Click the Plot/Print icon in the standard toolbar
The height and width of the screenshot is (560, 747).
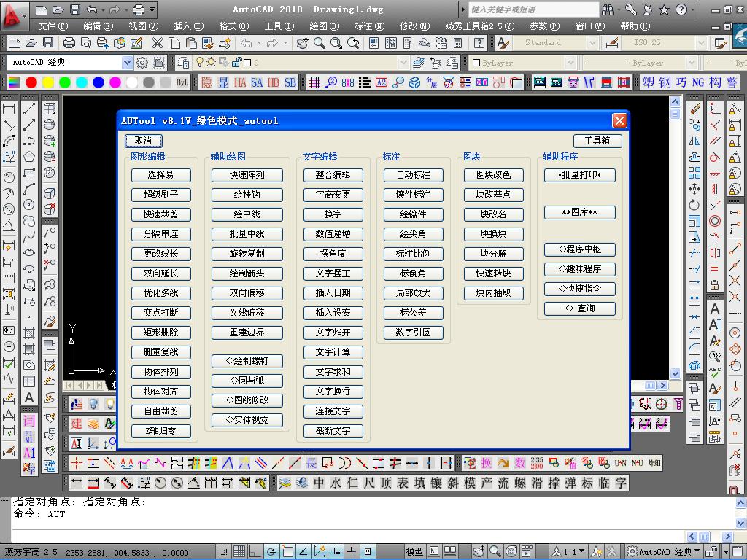click(69, 43)
